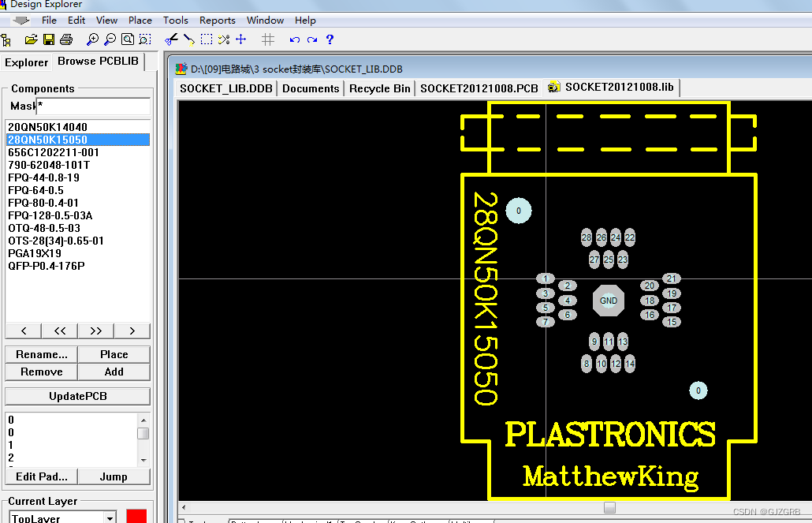Cut the selection with the scissors icon

(171, 39)
